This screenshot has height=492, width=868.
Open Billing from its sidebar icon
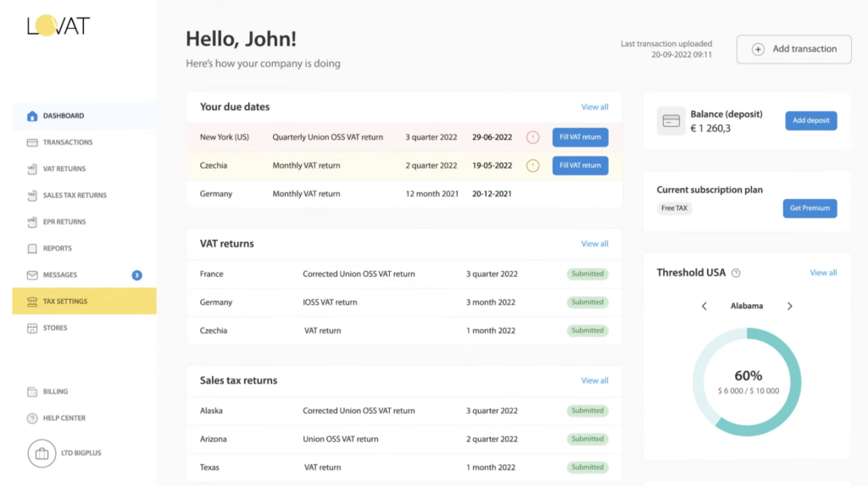[32, 391]
